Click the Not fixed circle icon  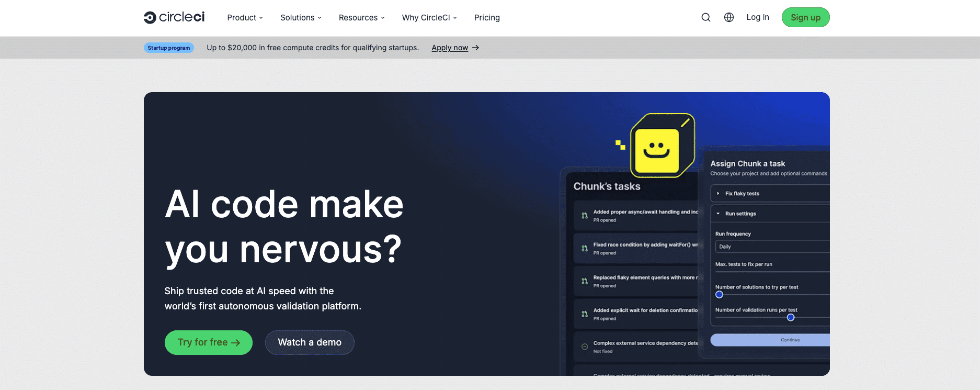pyautogui.click(x=585, y=347)
